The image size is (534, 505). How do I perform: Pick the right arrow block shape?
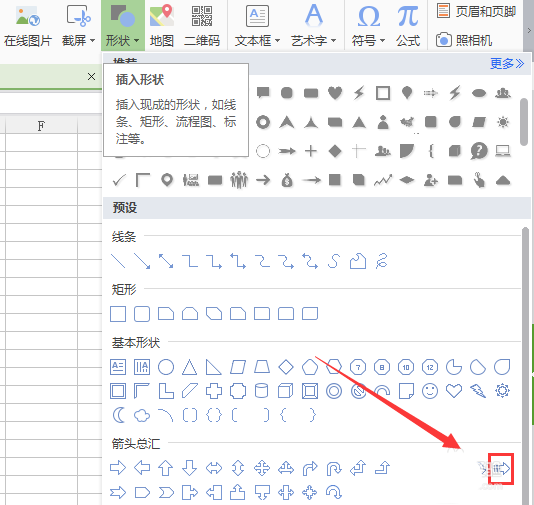tap(118, 468)
